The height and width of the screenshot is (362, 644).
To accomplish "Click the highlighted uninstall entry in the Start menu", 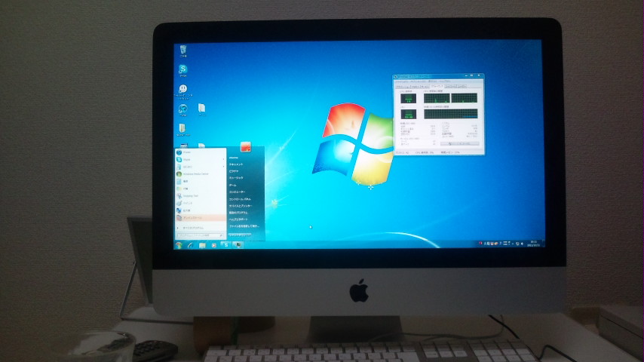I will pos(201,217).
